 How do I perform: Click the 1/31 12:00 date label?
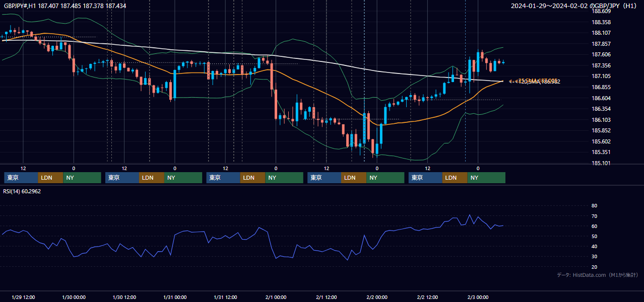coord(226,297)
